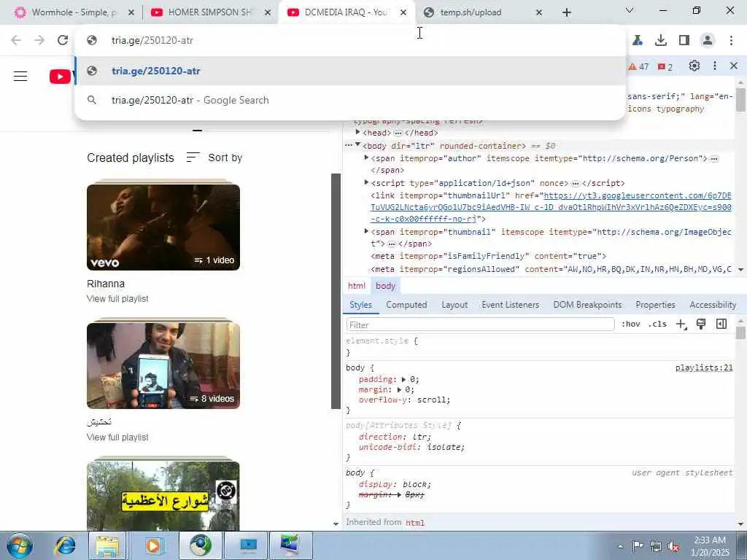Screen dimensions: 747x560
Task: Open the profile avatar menu
Action: click(x=708, y=41)
